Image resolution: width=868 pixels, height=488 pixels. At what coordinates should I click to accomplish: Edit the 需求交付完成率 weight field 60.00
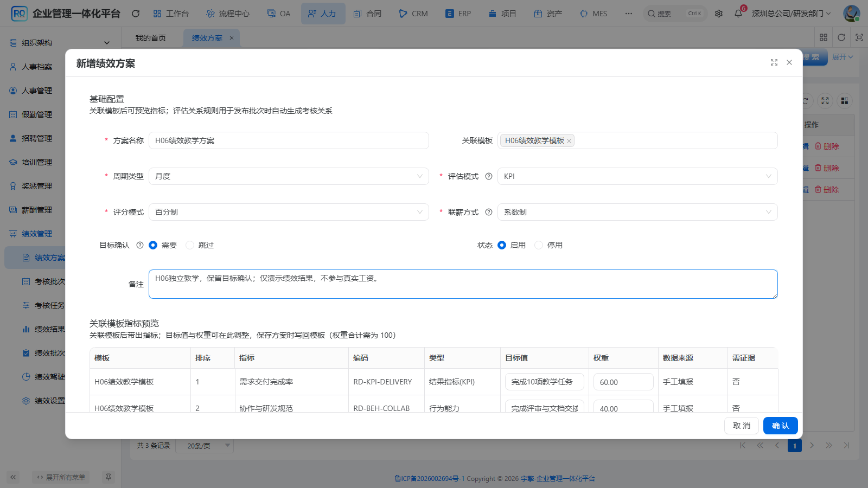coord(623,382)
